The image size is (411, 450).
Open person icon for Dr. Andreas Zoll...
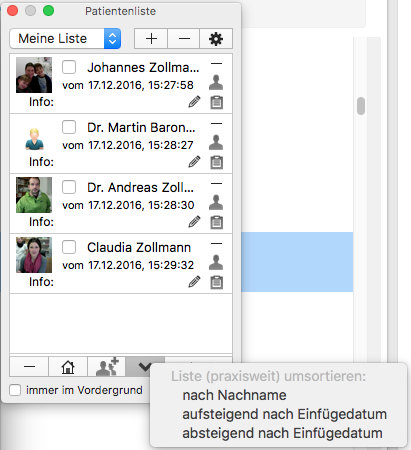pyautogui.click(x=216, y=202)
